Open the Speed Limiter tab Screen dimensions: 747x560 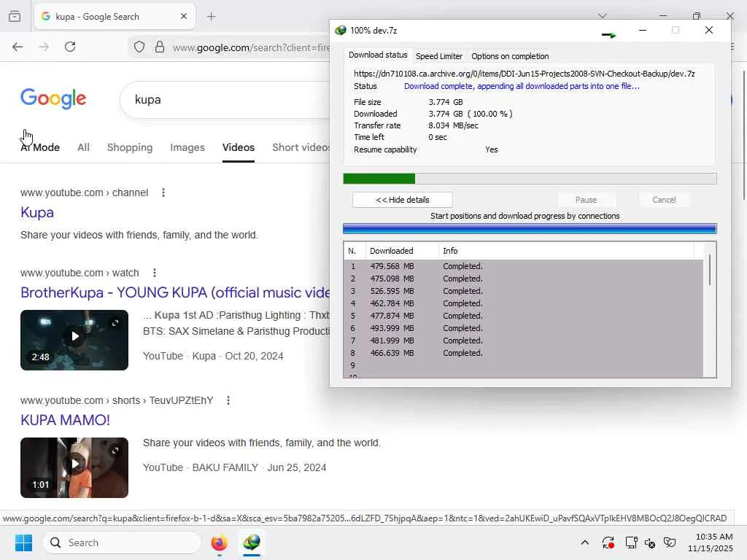click(x=438, y=56)
